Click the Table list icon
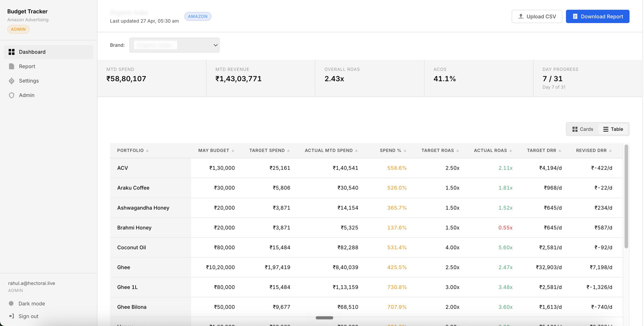644x326 pixels. pyautogui.click(x=606, y=129)
